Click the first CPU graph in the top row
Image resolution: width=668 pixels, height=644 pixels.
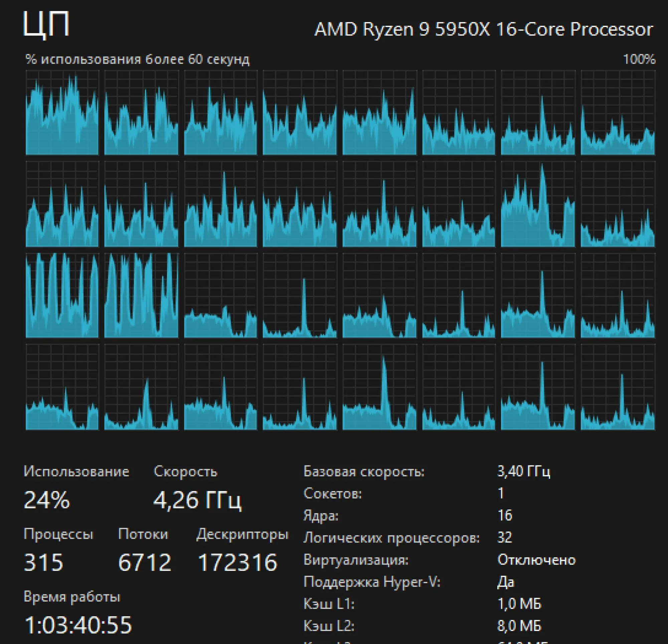pos(62,113)
